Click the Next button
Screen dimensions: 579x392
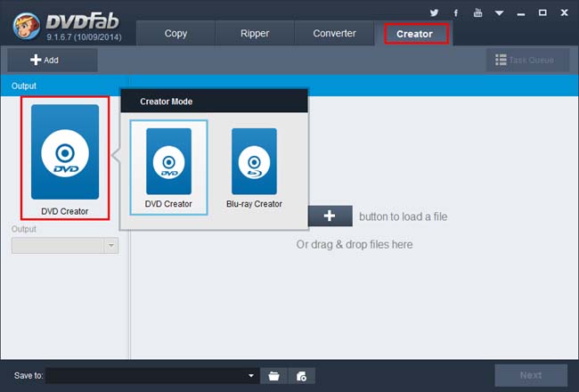[531, 375]
